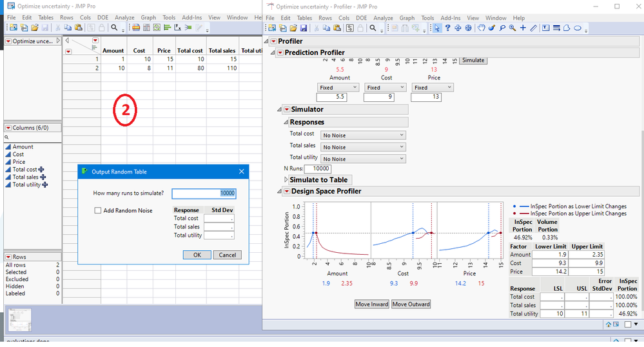Click formula plus icon beside Total cost column

pyautogui.click(x=41, y=170)
